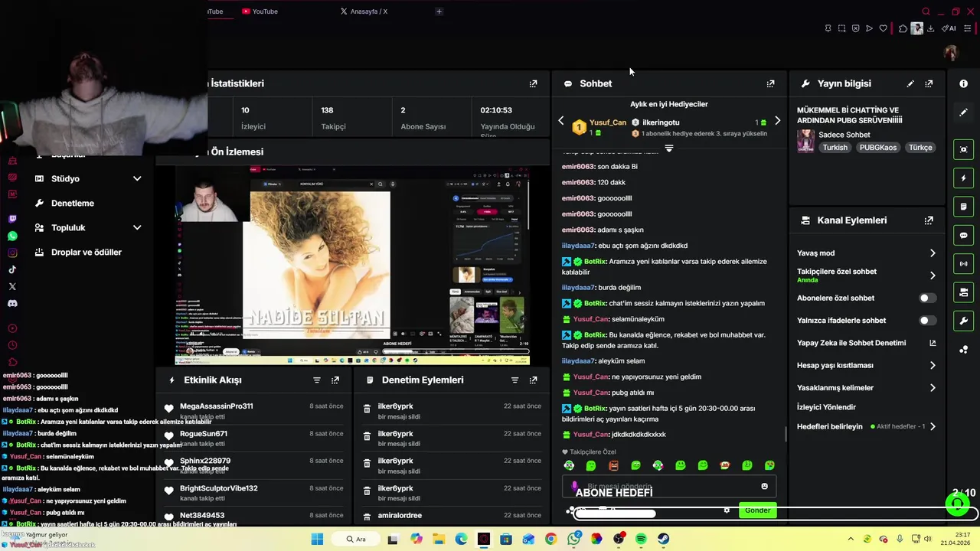Pop out the Kanal Eylemleri panel
980x551 pixels.
929,220
